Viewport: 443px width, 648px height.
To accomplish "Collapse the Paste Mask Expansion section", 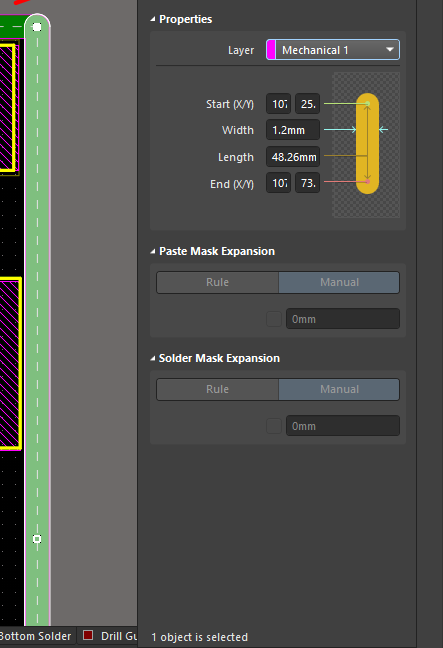I will click(x=153, y=251).
